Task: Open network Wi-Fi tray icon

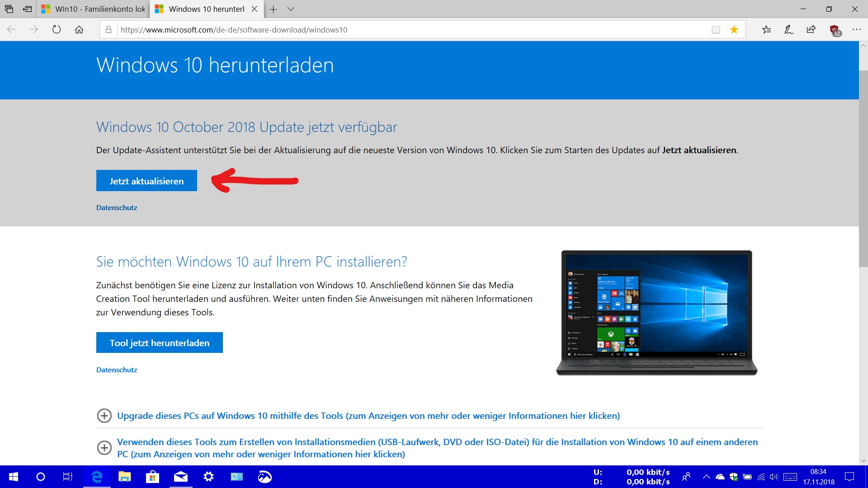Action: [x=761, y=477]
